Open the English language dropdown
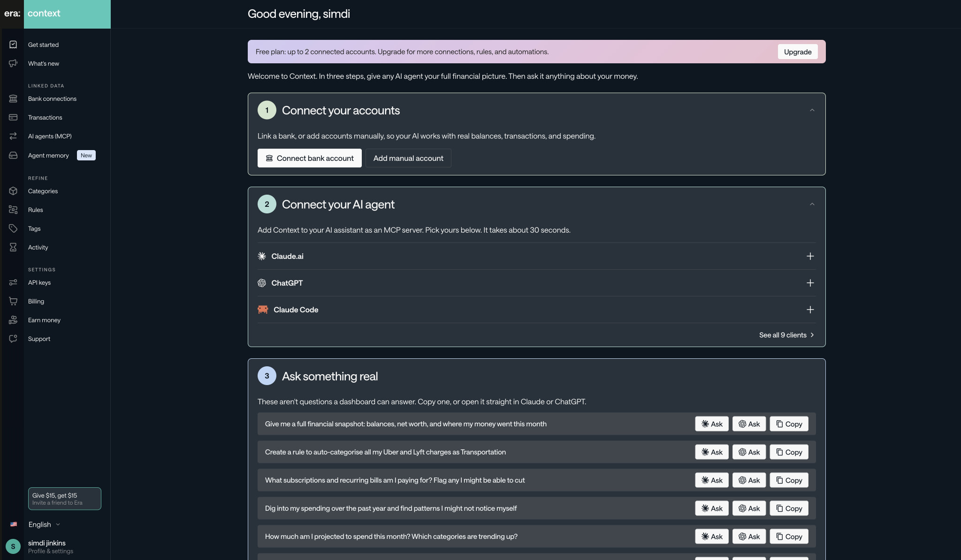Image resolution: width=961 pixels, height=560 pixels. [44, 524]
